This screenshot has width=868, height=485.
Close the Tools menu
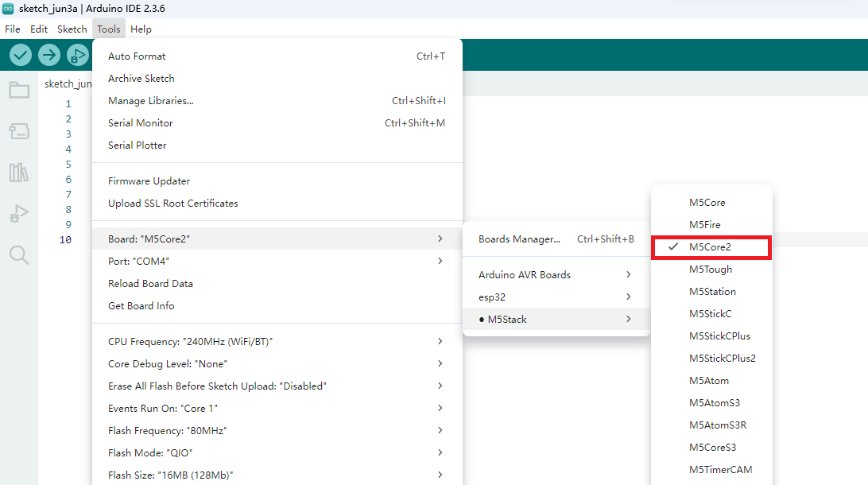(x=108, y=29)
